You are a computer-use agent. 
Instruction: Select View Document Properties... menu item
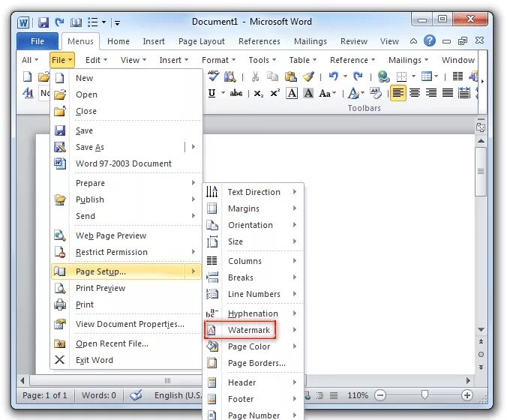[x=126, y=324]
